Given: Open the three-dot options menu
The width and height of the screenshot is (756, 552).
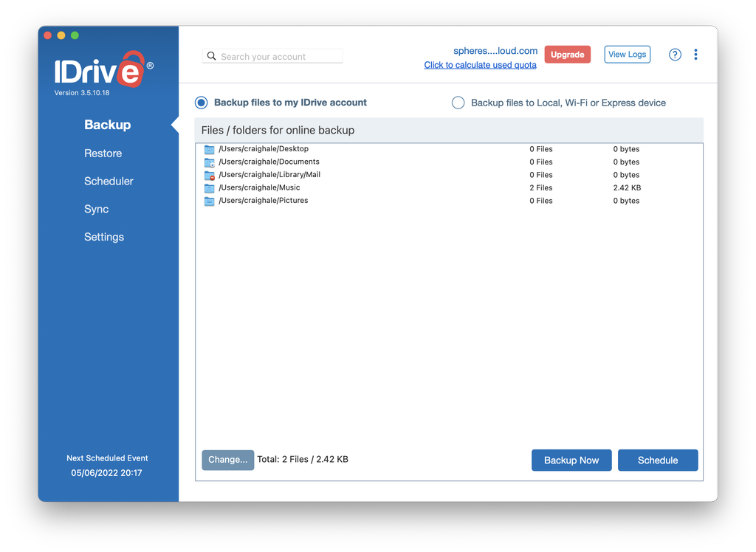Looking at the screenshot, I should [695, 54].
